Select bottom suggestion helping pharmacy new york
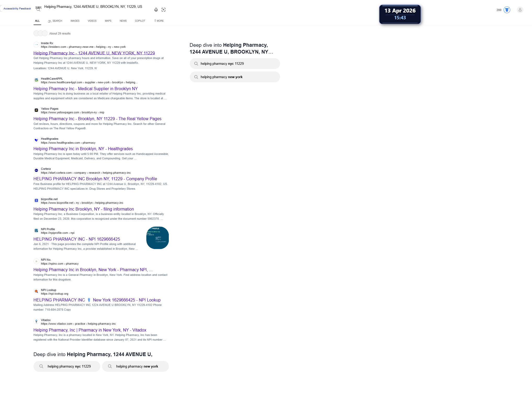This screenshot has height=407, width=532. 135,367
